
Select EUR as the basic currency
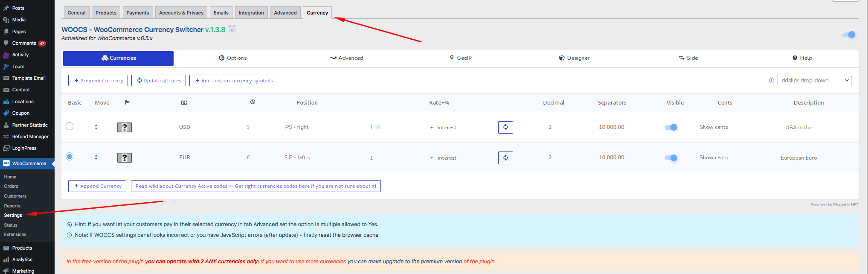pyautogui.click(x=70, y=157)
